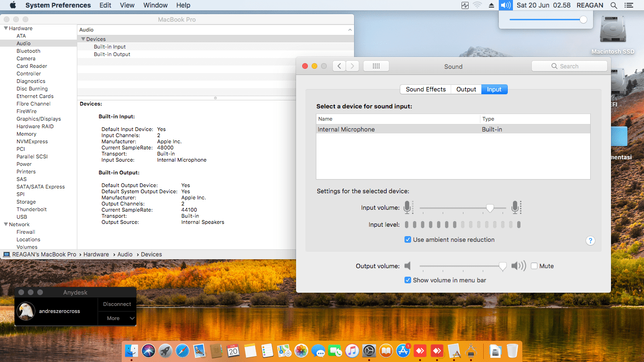
Task: Click the Input volume slider track
Action: 453,208
